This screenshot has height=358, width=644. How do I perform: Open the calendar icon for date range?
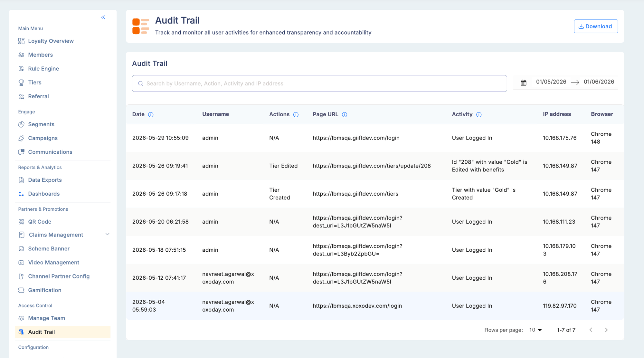point(524,83)
